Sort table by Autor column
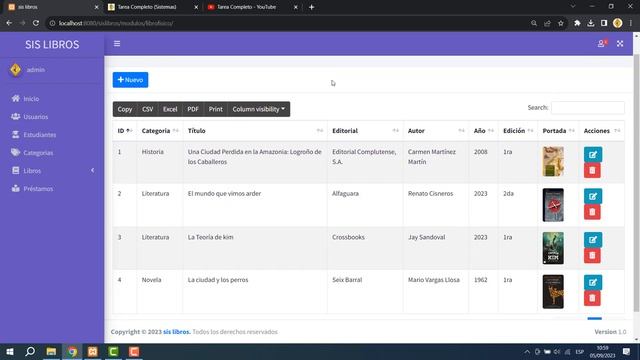This screenshot has height=360, width=640. point(436,131)
